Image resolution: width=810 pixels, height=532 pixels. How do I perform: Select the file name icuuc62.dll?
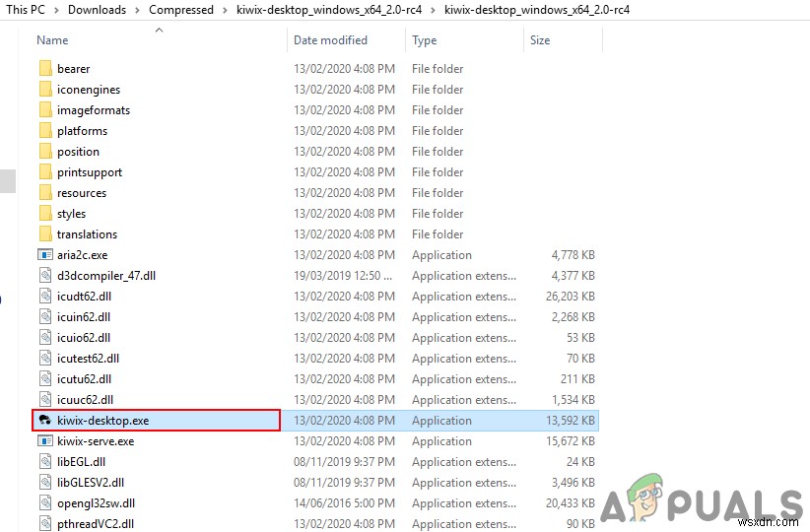[x=85, y=400]
